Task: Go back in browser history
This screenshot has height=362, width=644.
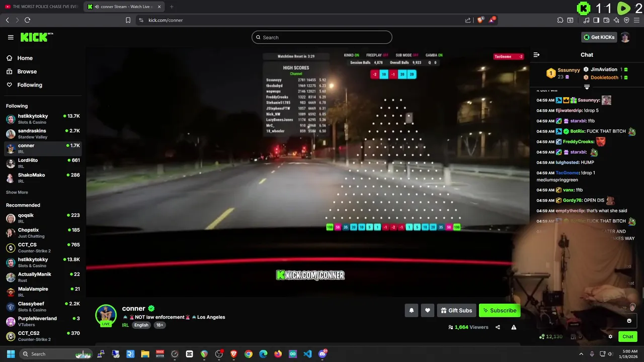Action: 7,20
